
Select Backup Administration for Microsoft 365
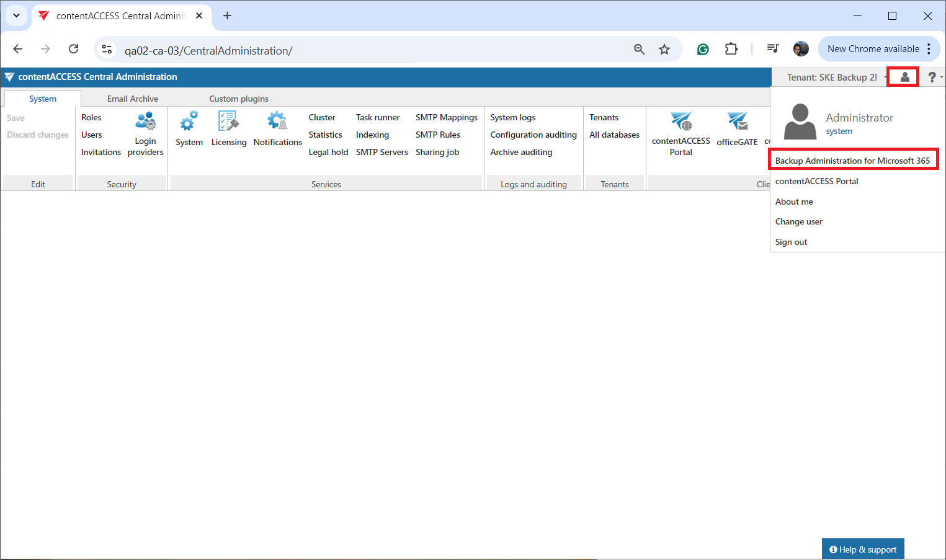(852, 161)
